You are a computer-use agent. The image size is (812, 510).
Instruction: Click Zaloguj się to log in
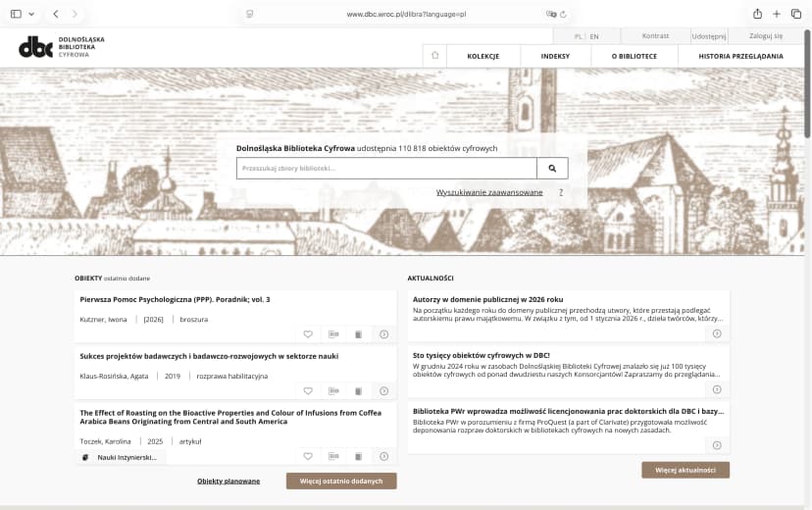765,35
